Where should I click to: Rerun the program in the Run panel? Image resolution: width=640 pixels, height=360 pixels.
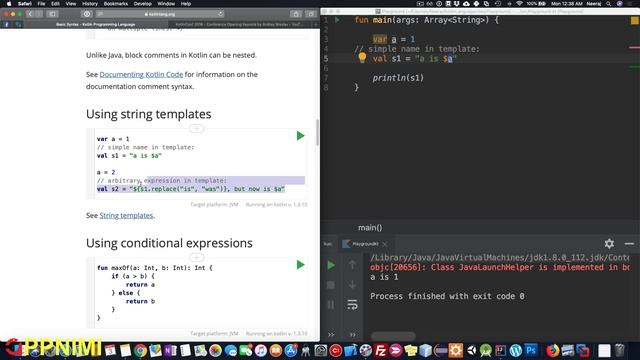click(331, 265)
